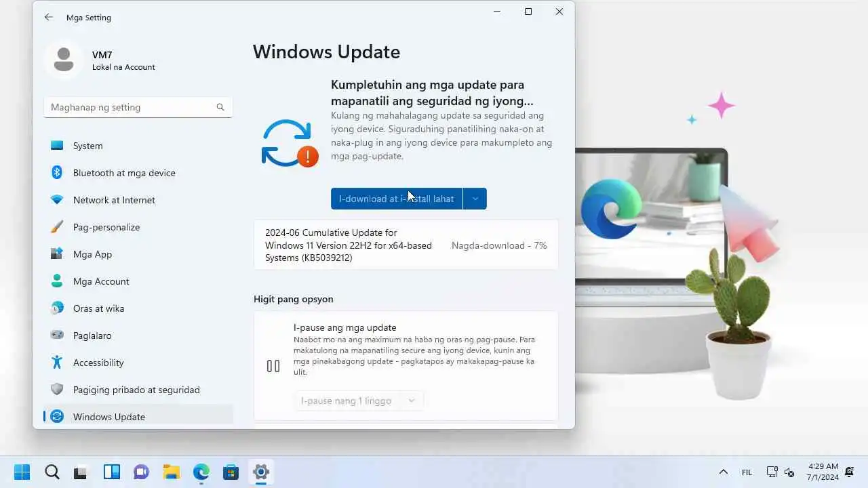Click the muted volume tray icon
868x488 pixels.
[789, 472]
